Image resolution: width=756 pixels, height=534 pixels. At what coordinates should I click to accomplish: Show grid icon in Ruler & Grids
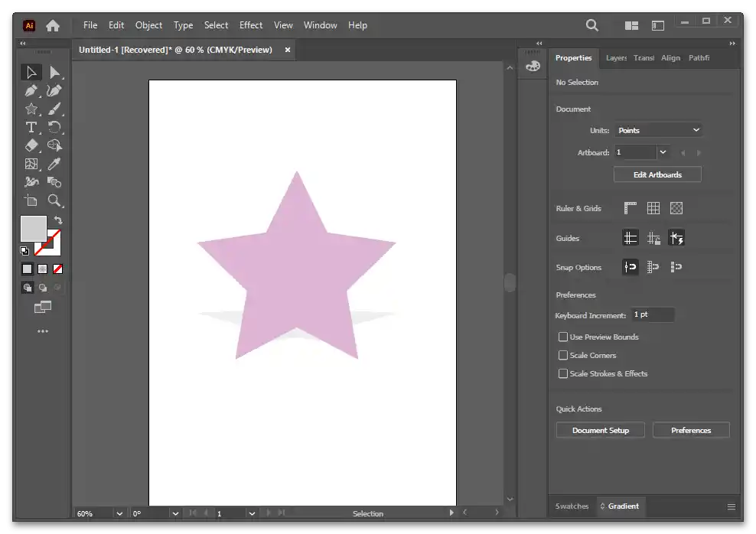653,208
